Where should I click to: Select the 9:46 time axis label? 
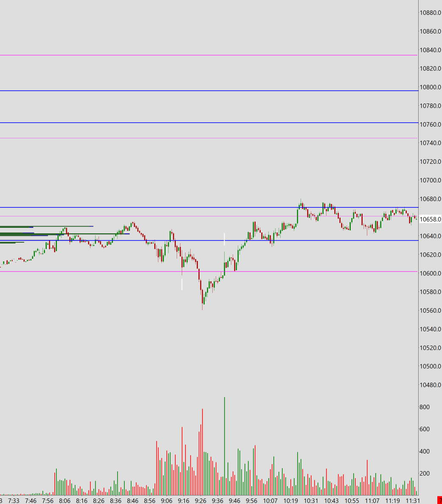(x=234, y=501)
